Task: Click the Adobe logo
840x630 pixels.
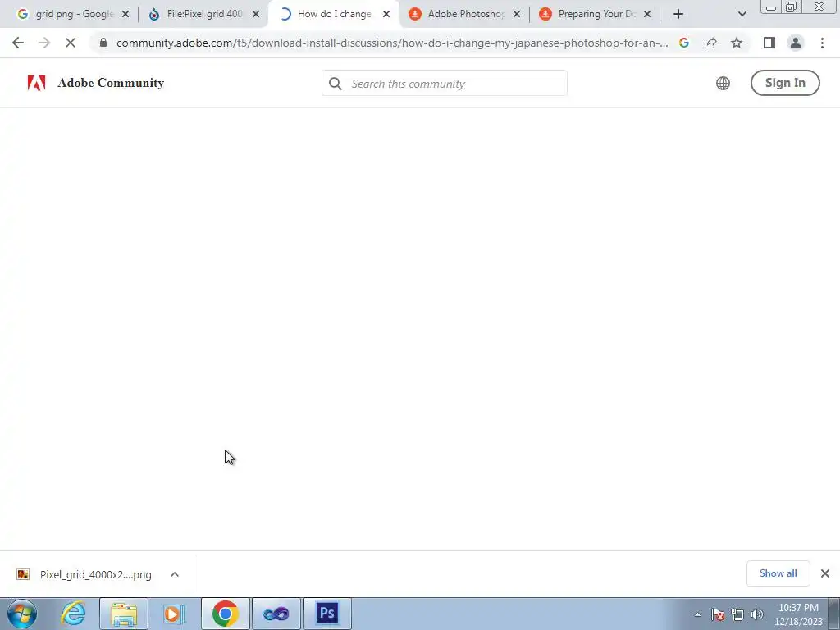Action: pos(36,83)
